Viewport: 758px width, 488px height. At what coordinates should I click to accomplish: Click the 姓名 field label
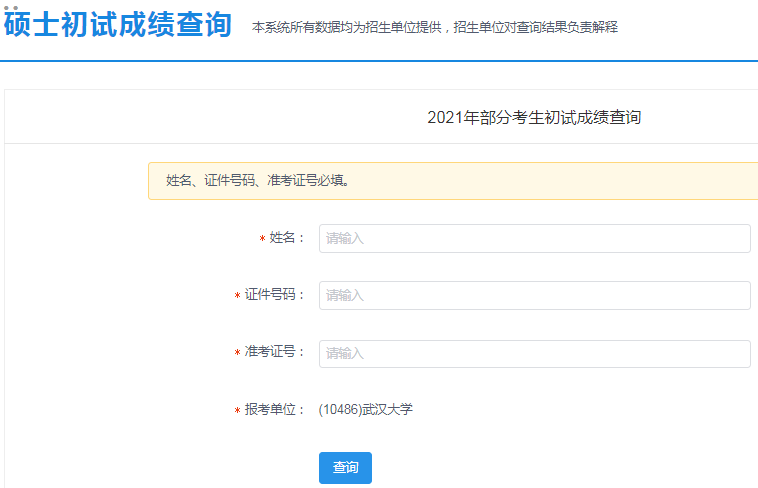[x=287, y=238]
